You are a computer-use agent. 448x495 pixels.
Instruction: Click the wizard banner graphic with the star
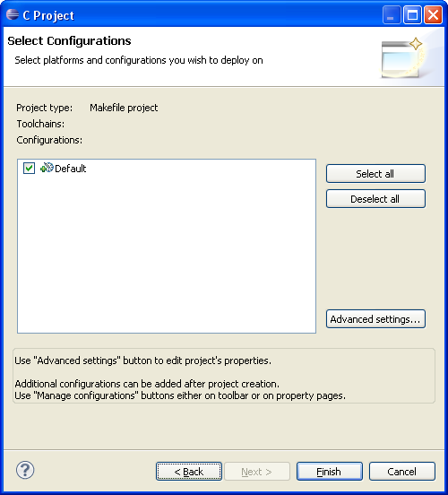tap(403, 57)
